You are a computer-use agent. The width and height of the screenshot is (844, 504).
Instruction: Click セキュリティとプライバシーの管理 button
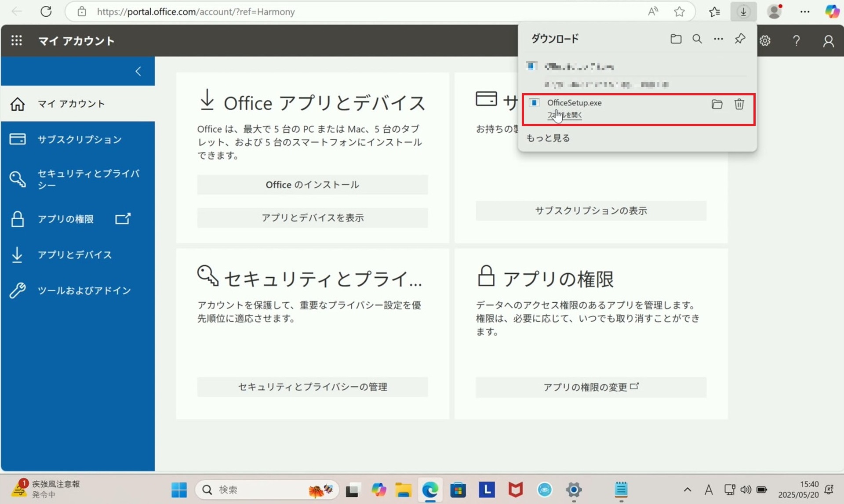[313, 387]
